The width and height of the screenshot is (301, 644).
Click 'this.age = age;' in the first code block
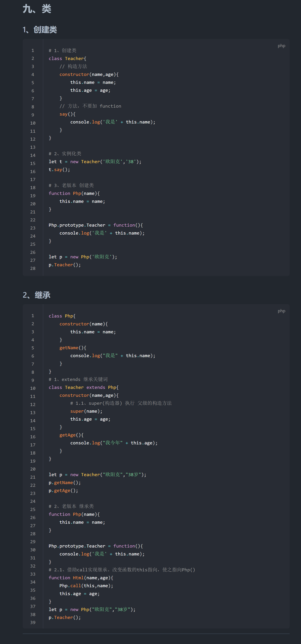point(90,90)
